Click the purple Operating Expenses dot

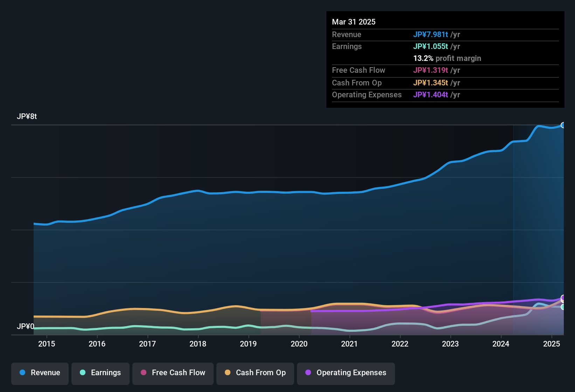[x=308, y=373]
